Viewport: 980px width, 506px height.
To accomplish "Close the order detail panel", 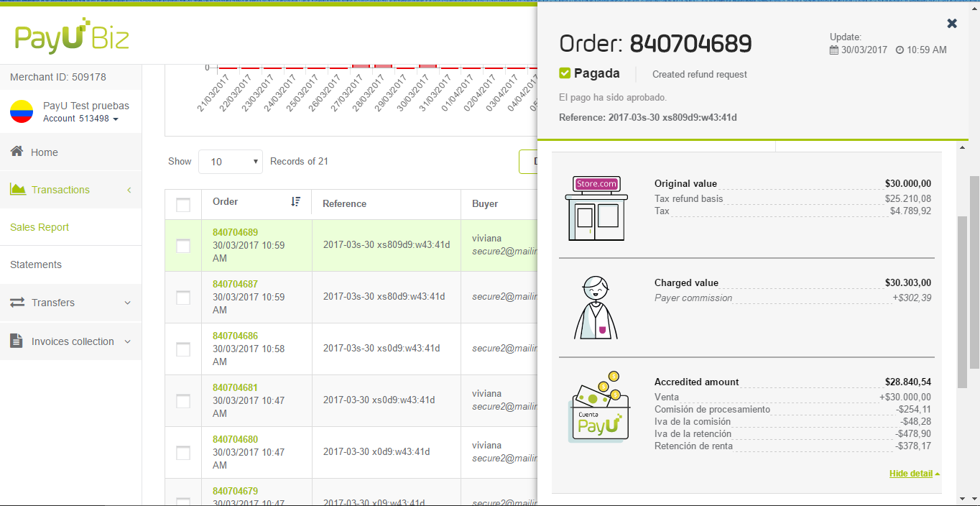I will (x=952, y=24).
